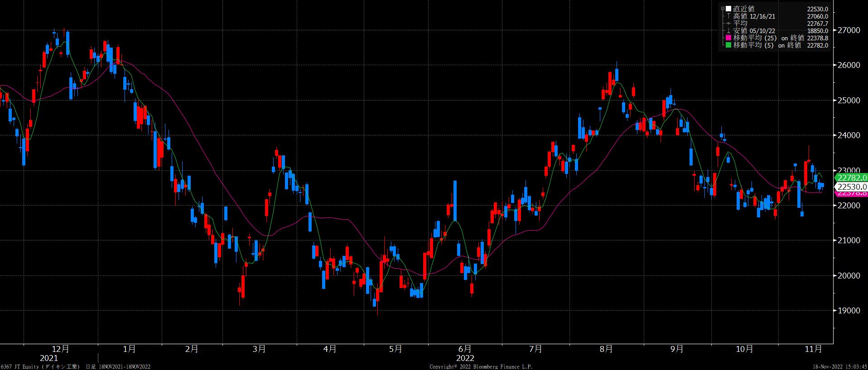Click the 6月 label on the time axis
This screenshot has width=868, height=370.
click(x=465, y=349)
